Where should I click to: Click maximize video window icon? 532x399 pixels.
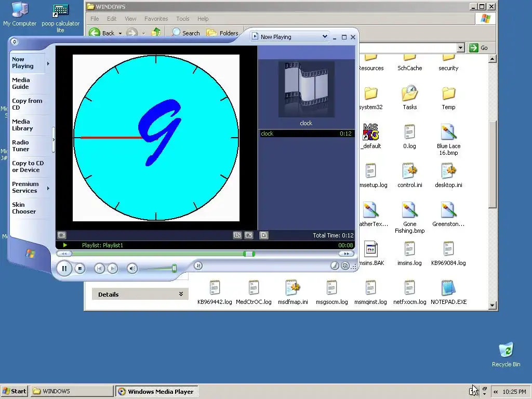point(237,235)
